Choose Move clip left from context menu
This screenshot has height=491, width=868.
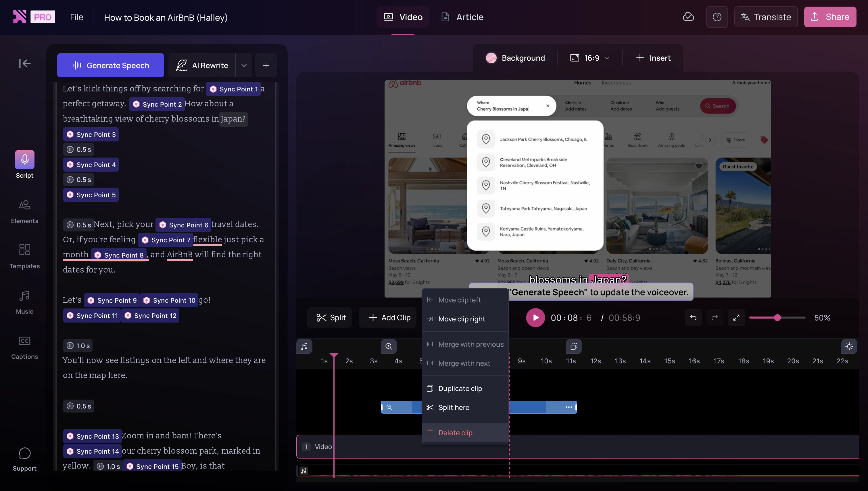click(x=465, y=300)
